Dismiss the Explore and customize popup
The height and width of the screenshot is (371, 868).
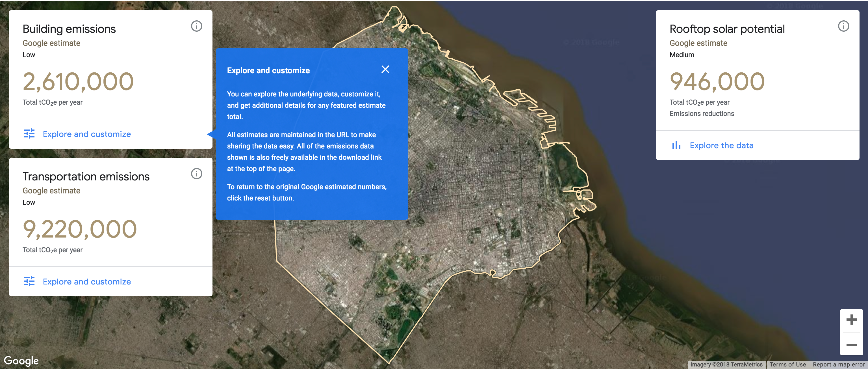[385, 70]
